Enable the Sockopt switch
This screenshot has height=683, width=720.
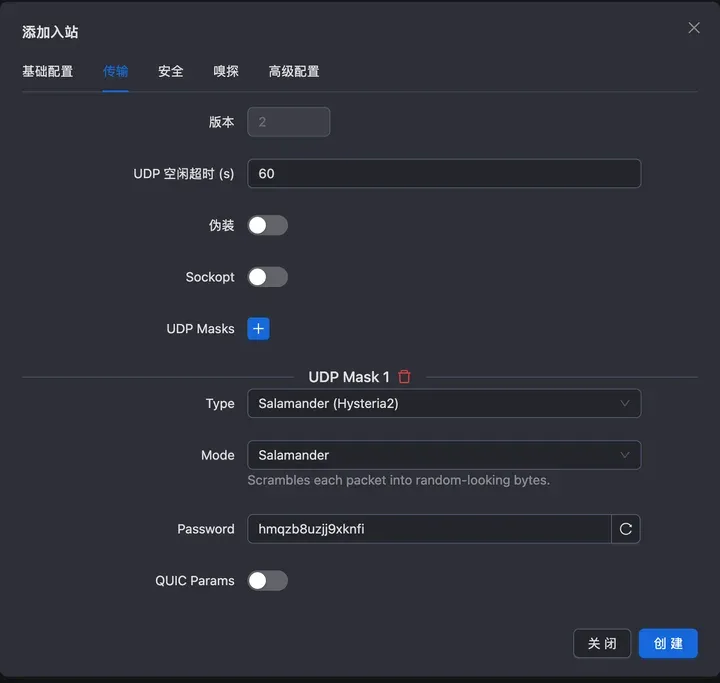[x=268, y=277]
